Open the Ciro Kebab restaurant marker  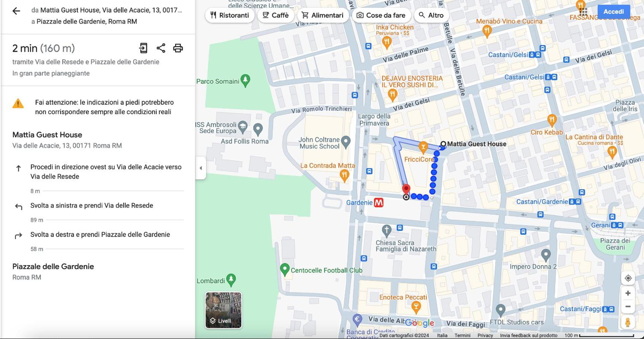(552, 120)
